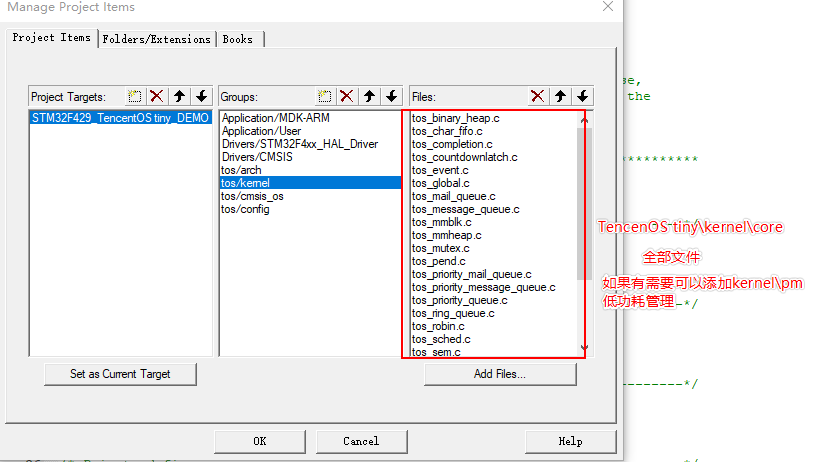The height and width of the screenshot is (462, 826).
Task: Close the Manage Project Items dialog
Action: click(x=608, y=6)
